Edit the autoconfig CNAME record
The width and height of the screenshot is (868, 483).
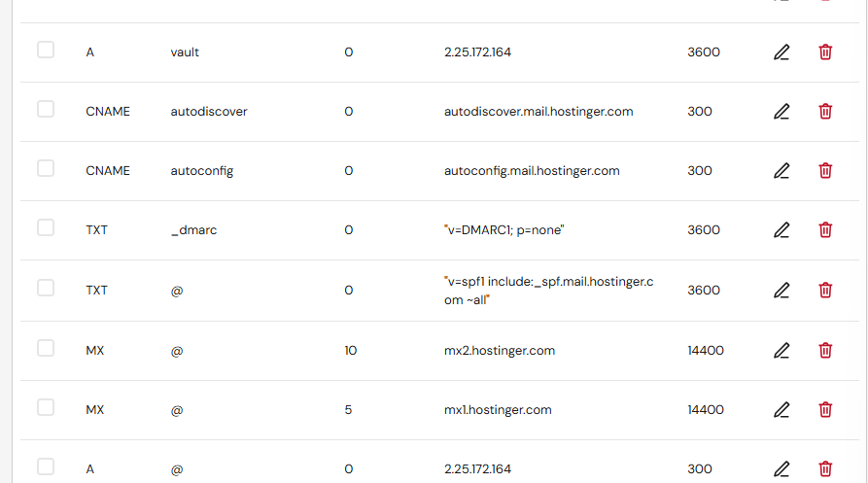pyautogui.click(x=781, y=170)
